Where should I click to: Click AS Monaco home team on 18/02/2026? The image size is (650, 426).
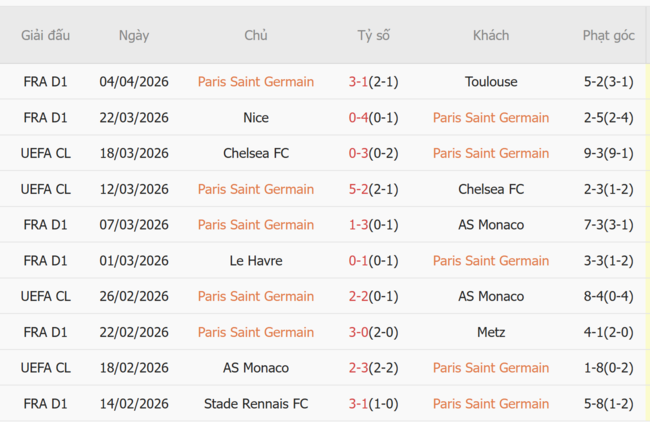click(256, 368)
